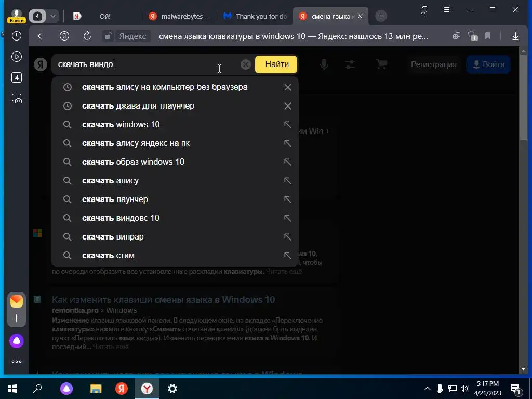This screenshot has height=399, width=532.
Task: Fill query arrow for скачать стим
Action: (288, 255)
